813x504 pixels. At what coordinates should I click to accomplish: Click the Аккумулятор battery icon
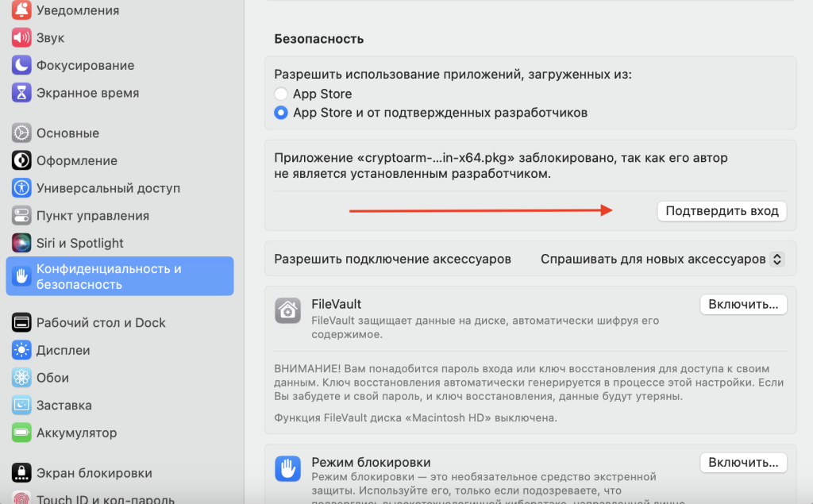click(21, 433)
